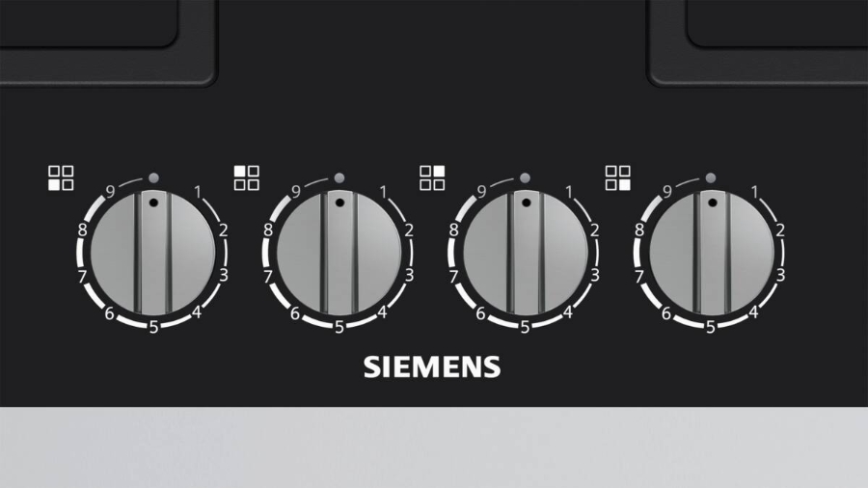868x488 pixels.
Task: Click the rear-left burner indicator icon
Action: (x=246, y=177)
